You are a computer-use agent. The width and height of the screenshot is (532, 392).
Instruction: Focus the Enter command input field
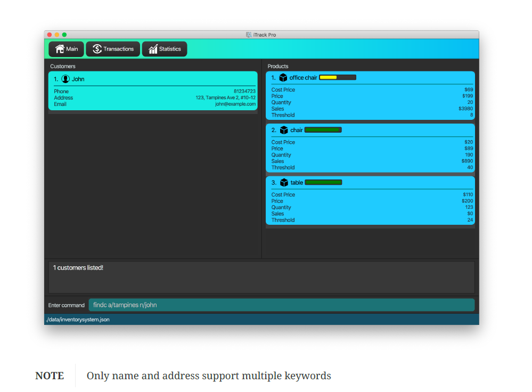282,305
